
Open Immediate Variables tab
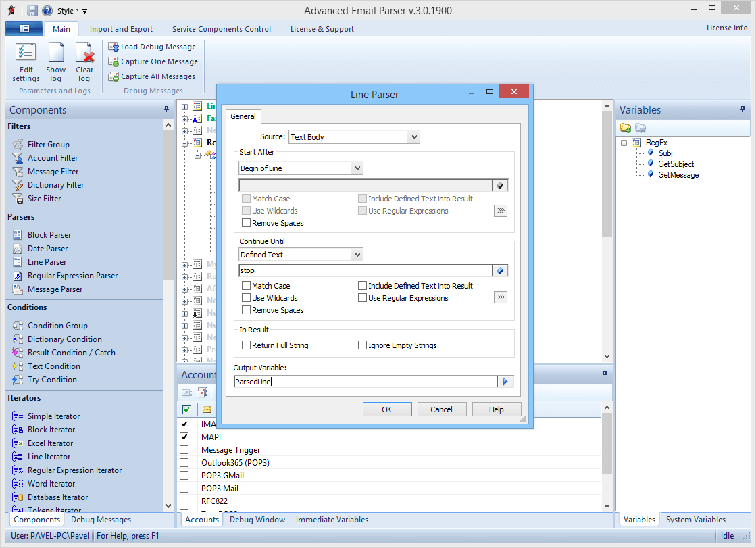tap(332, 520)
